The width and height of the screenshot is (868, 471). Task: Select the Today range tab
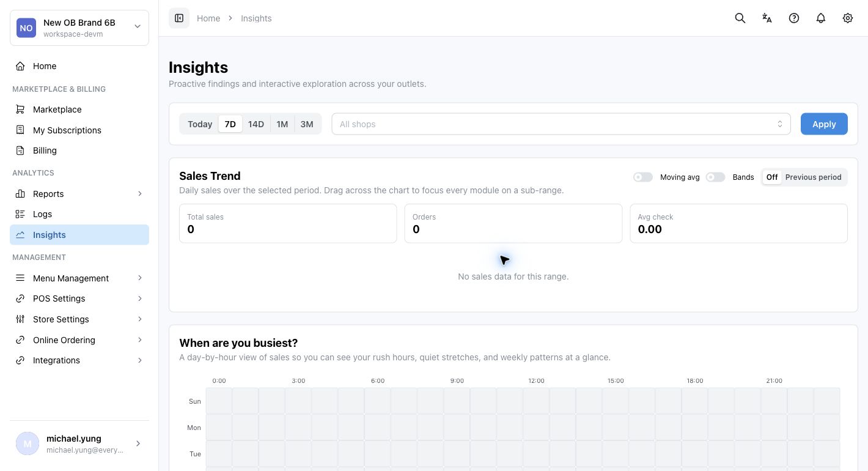200,124
